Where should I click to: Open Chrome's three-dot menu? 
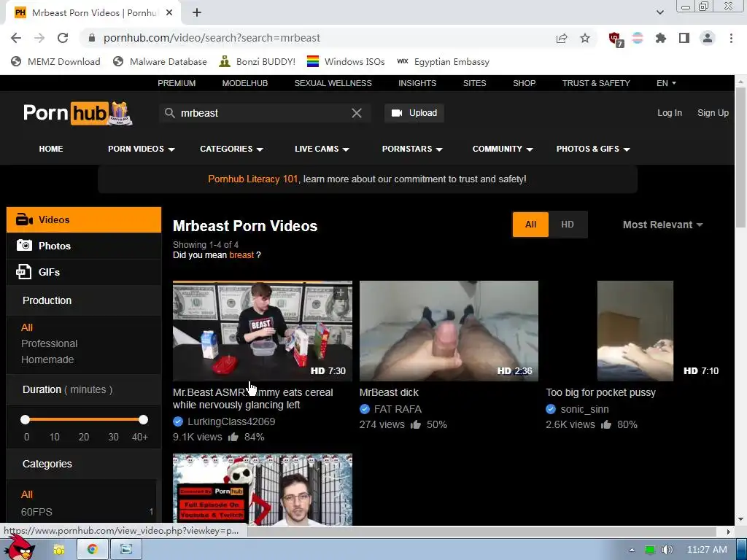click(731, 38)
